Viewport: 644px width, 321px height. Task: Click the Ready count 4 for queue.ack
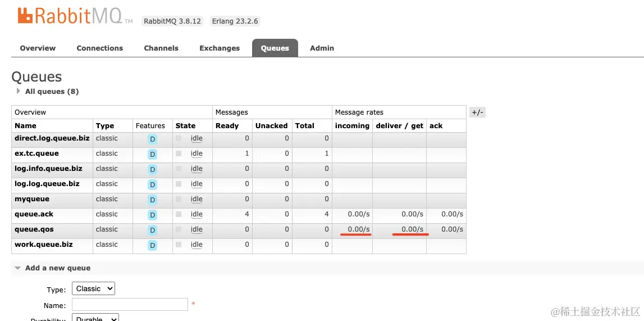click(247, 214)
